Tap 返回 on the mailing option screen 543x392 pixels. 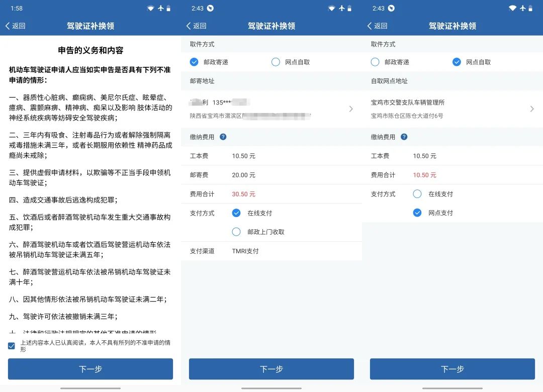196,26
